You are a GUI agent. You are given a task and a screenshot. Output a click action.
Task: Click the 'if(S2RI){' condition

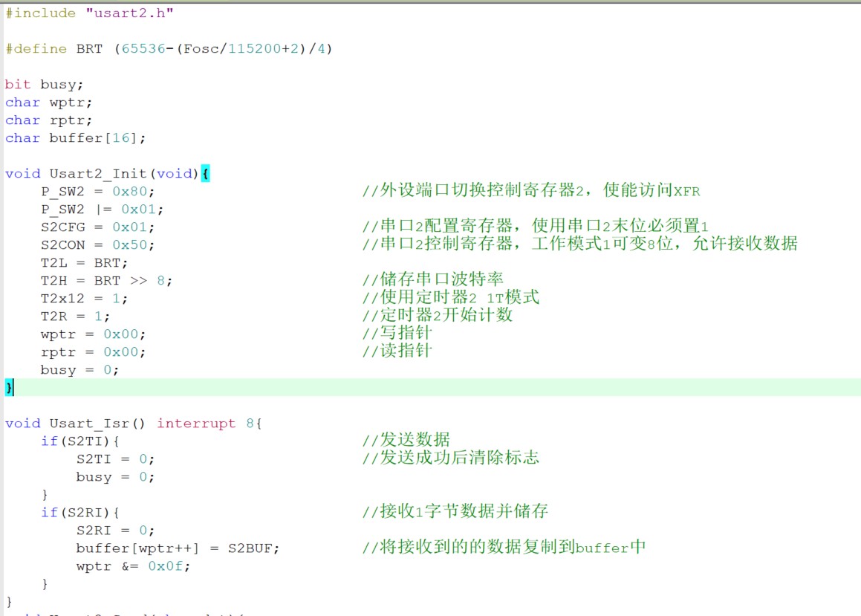79,512
